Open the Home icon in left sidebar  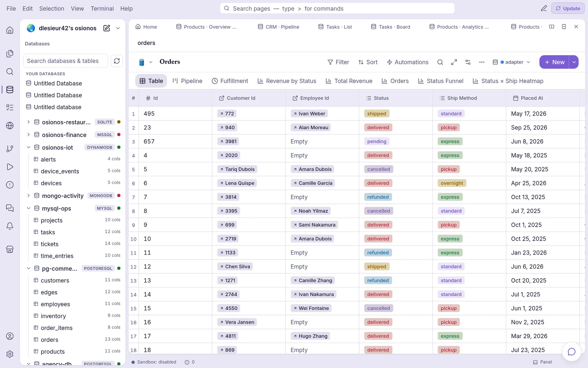[x=10, y=30]
